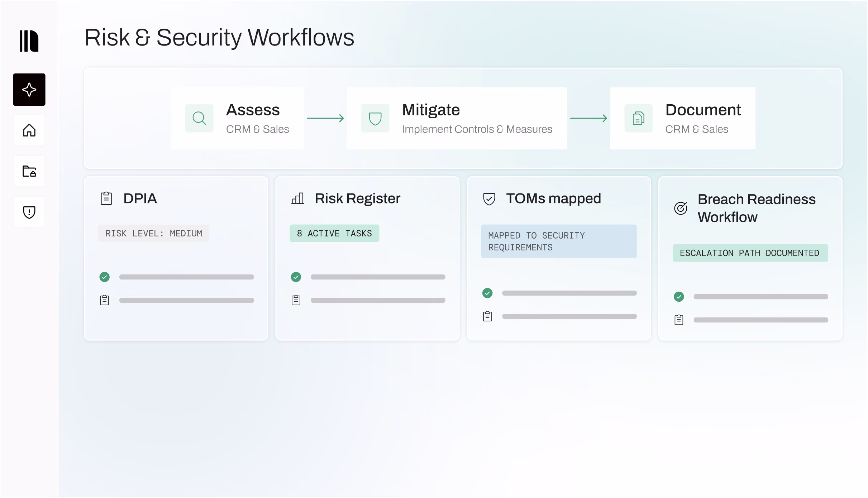868x498 pixels.
Task: Click the shield check icon next to TOMs mapped
Action: point(489,199)
